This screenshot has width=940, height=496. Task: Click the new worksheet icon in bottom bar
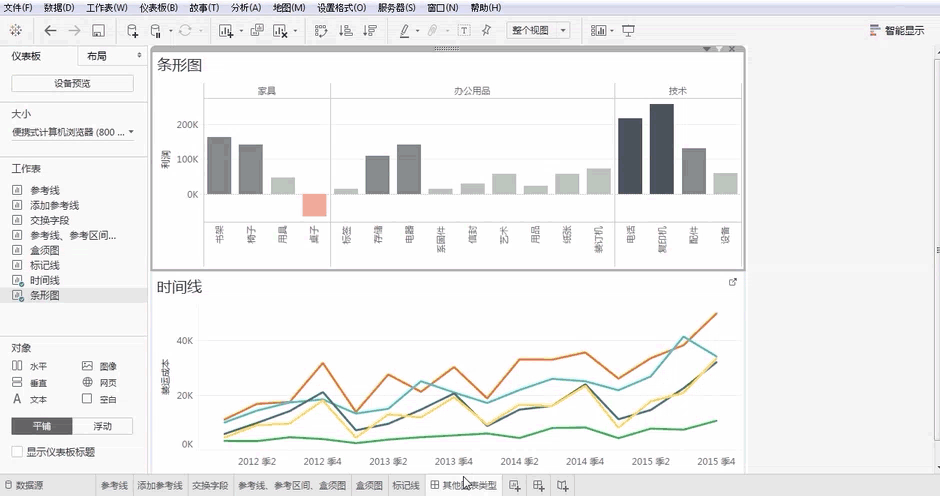(514, 485)
